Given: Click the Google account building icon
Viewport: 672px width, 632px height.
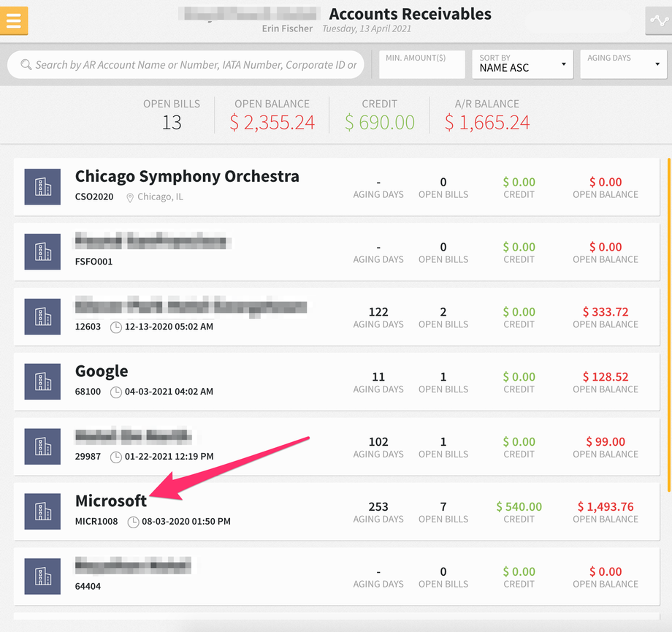Looking at the screenshot, I should pyautogui.click(x=42, y=381).
